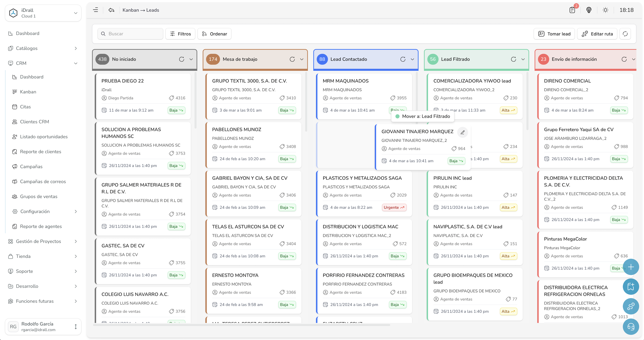Open the Filtros menu

coord(180,34)
